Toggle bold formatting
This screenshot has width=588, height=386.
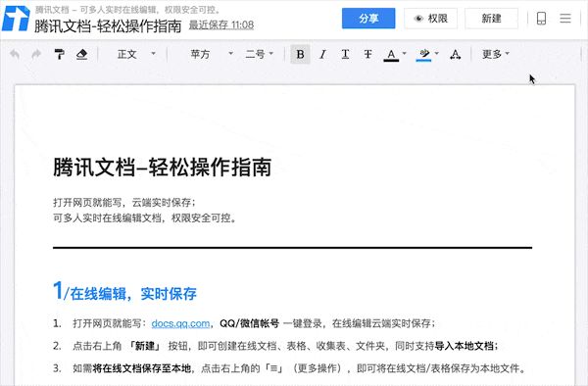tap(300, 54)
